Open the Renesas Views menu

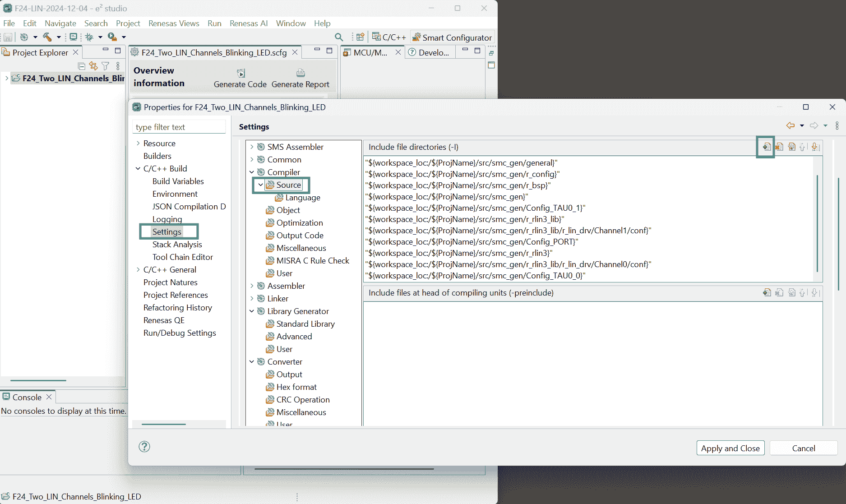[x=174, y=23]
